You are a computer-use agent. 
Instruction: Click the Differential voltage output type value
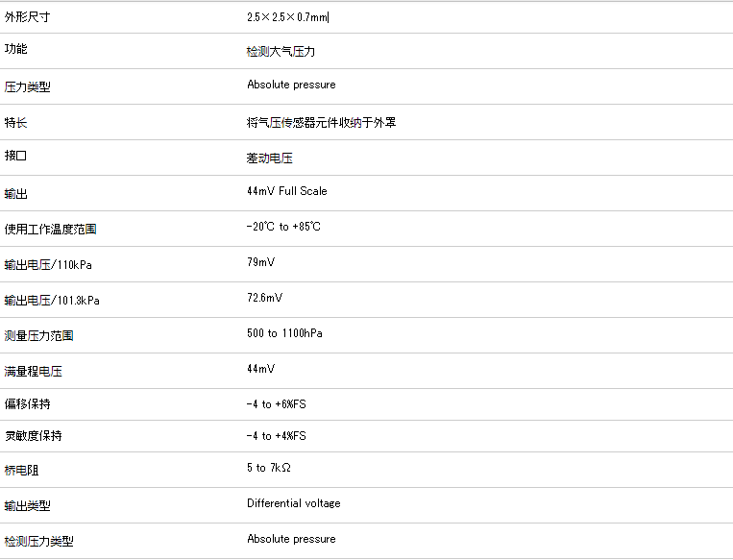[x=293, y=503]
